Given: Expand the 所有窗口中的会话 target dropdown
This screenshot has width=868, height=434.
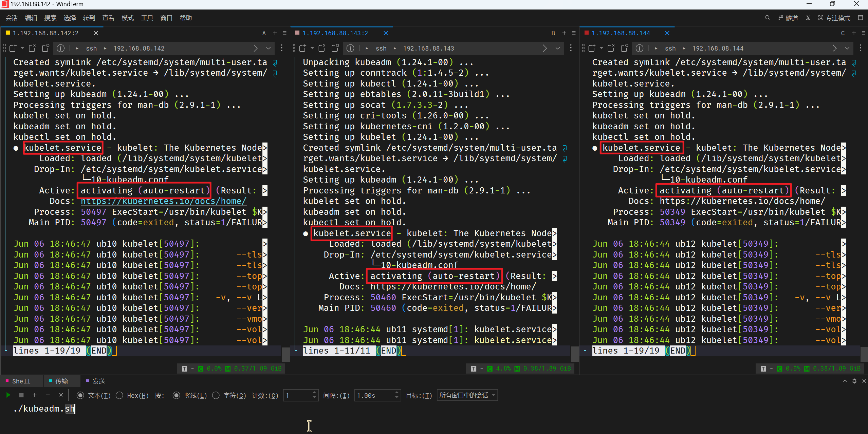Looking at the screenshot, I should [467, 395].
